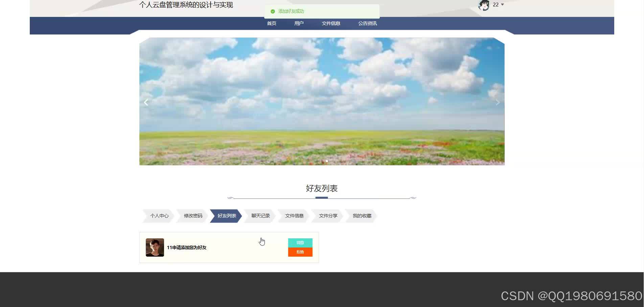Click the previous carousel arrow

coord(146,102)
